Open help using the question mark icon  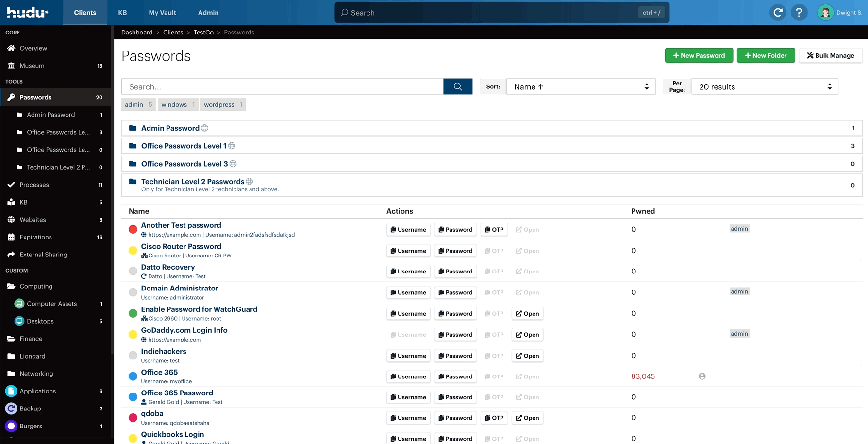point(799,12)
